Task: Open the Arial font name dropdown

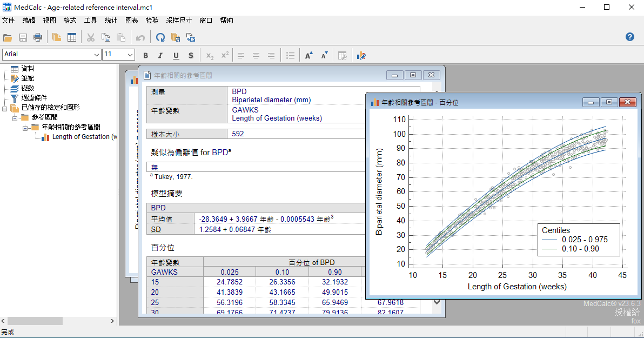Action: (52, 54)
